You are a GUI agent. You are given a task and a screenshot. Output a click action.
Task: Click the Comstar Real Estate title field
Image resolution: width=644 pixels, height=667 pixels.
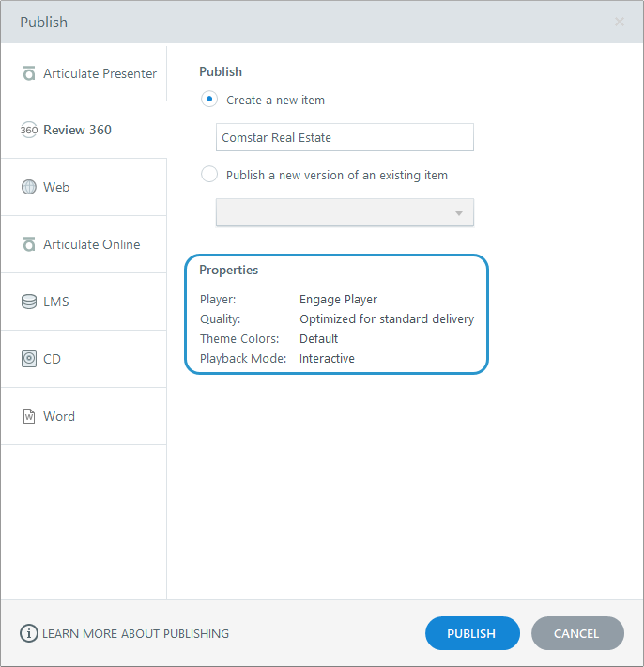coord(345,137)
